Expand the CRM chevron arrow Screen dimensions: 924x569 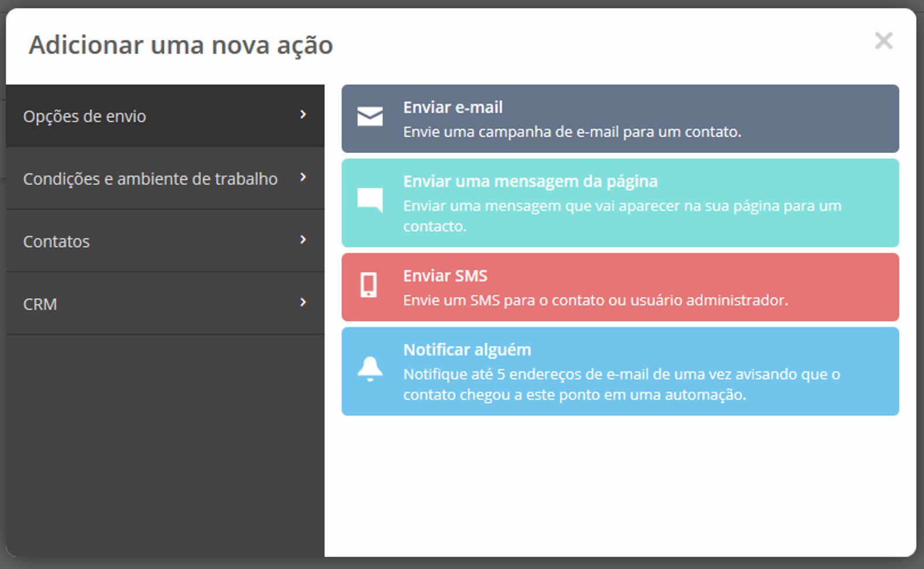[303, 302]
